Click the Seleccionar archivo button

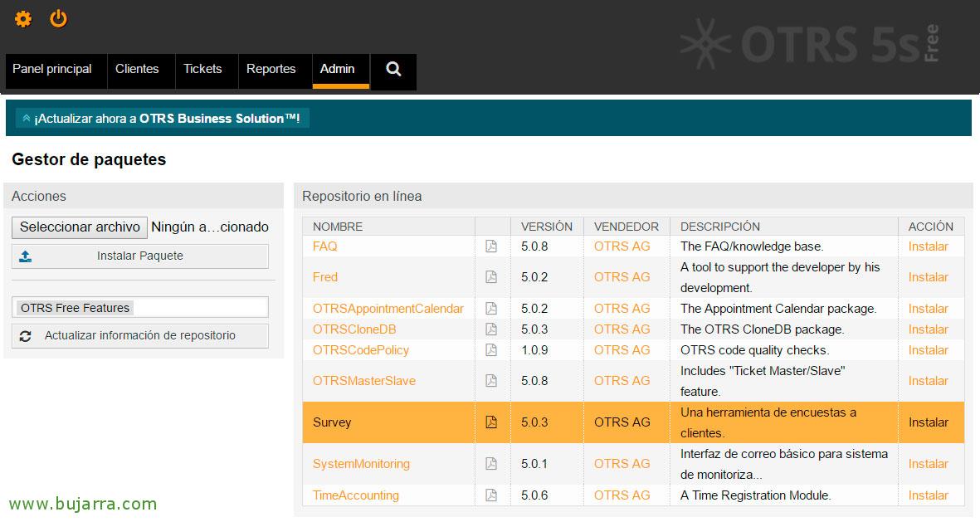click(80, 227)
